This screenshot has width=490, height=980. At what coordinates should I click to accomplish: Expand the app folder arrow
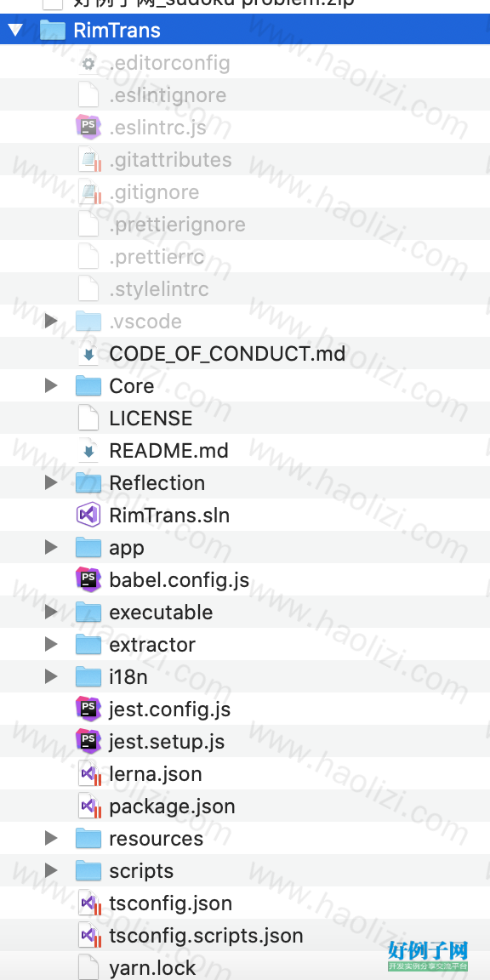(x=51, y=548)
